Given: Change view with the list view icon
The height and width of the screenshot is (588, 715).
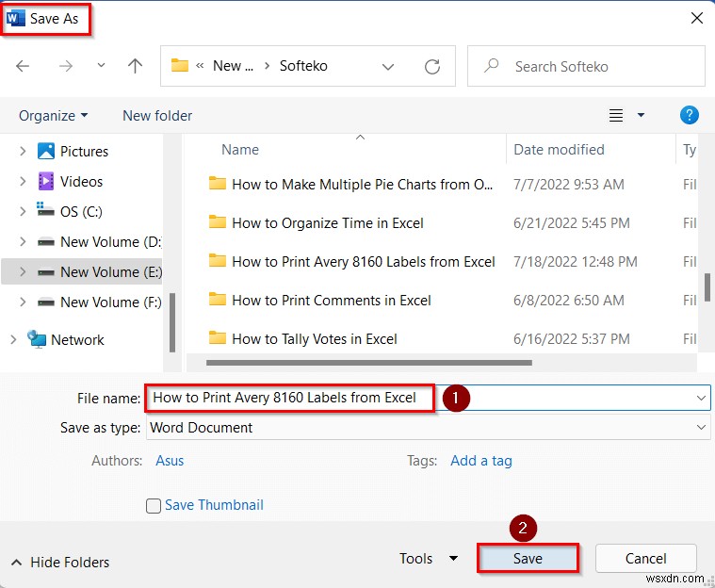Looking at the screenshot, I should (x=616, y=115).
